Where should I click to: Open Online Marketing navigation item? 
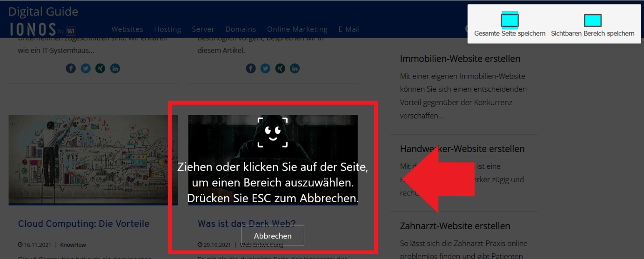point(297,29)
